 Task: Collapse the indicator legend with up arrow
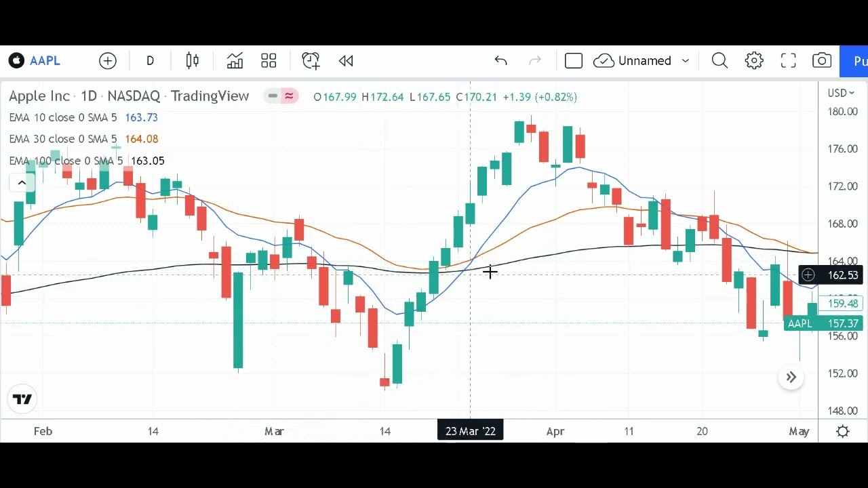(22, 183)
